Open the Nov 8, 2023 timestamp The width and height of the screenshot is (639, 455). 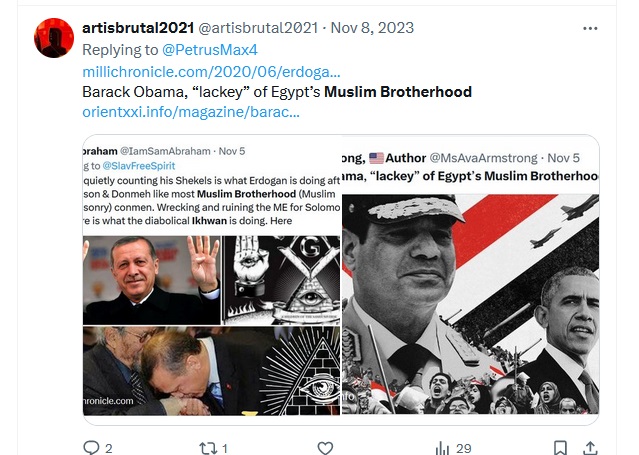pyautogui.click(x=372, y=28)
